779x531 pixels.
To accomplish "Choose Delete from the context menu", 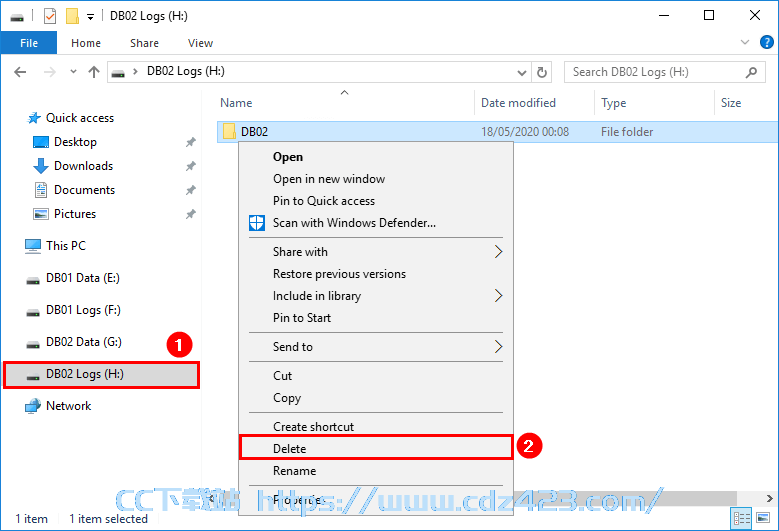I will (x=376, y=449).
